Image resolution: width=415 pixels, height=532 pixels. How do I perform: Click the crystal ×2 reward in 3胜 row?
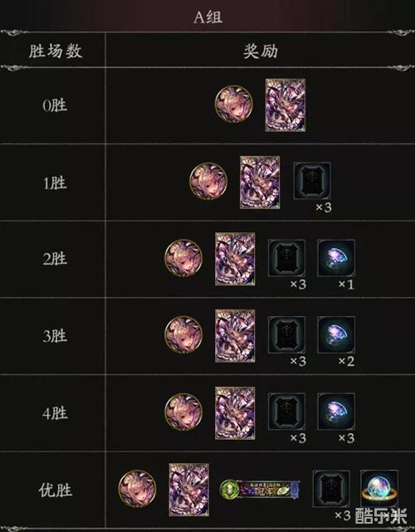336,334
